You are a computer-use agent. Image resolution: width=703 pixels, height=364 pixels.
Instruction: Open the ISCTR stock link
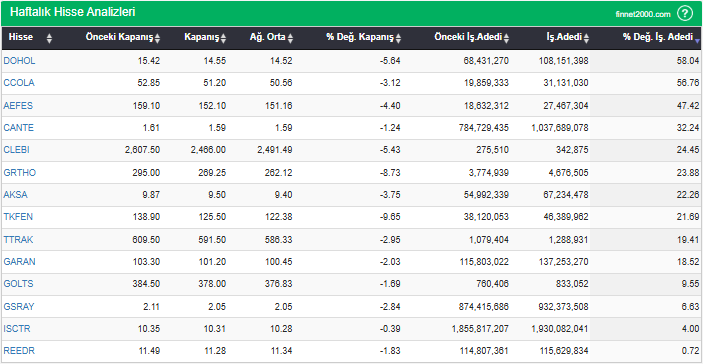click(17, 329)
